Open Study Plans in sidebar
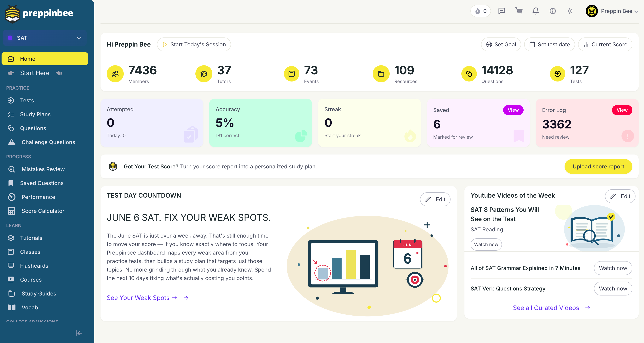This screenshot has height=343, width=644. (45, 114)
